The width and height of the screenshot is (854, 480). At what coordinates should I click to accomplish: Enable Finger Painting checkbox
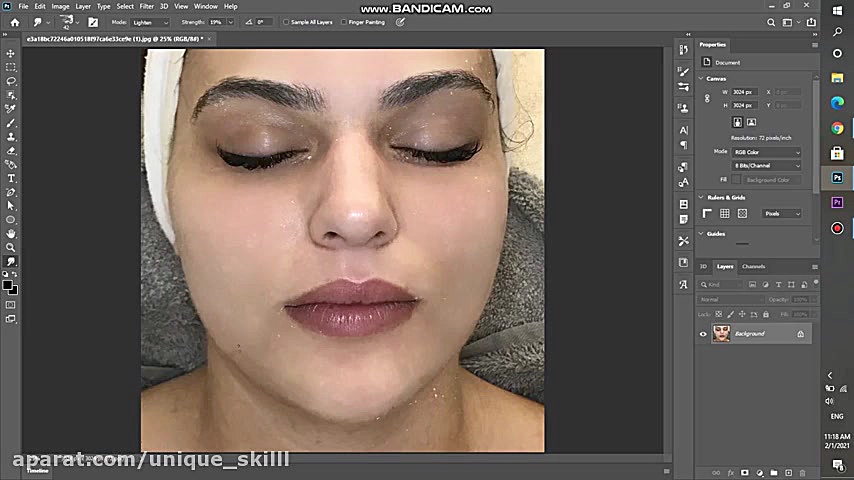click(x=344, y=22)
